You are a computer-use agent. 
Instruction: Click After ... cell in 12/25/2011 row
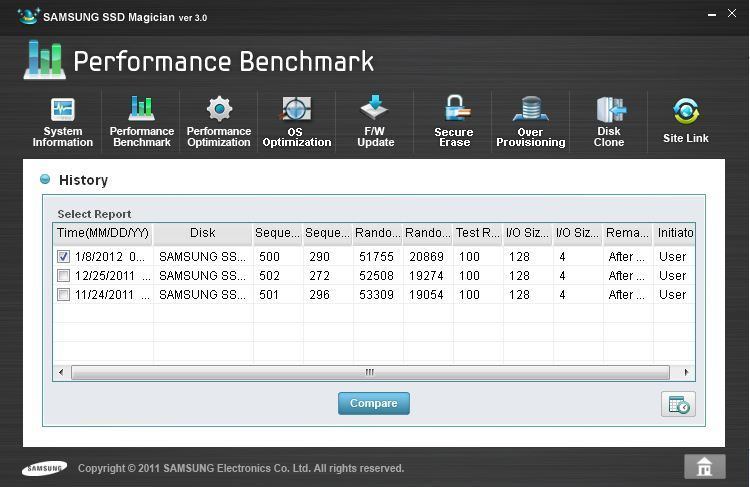click(x=627, y=276)
